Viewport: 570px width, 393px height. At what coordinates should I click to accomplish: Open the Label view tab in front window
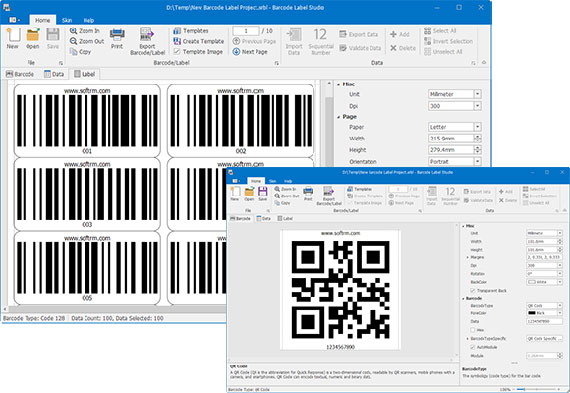[x=285, y=218]
